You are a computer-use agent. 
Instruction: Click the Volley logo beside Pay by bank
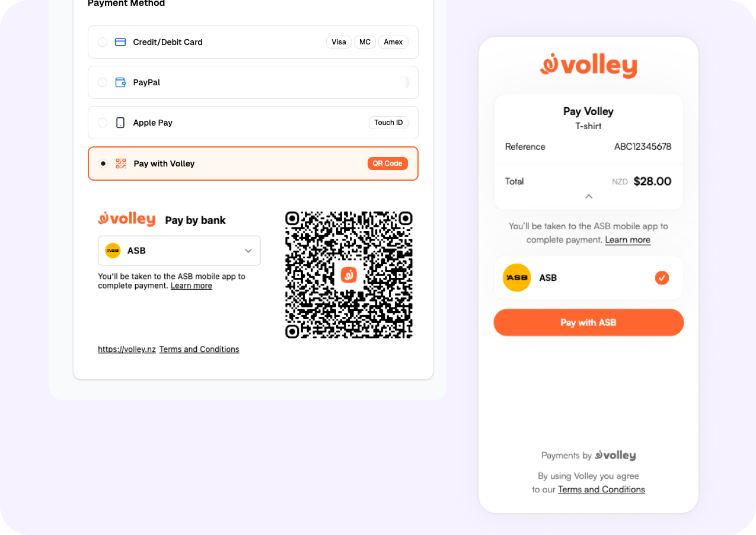click(127, 219)
